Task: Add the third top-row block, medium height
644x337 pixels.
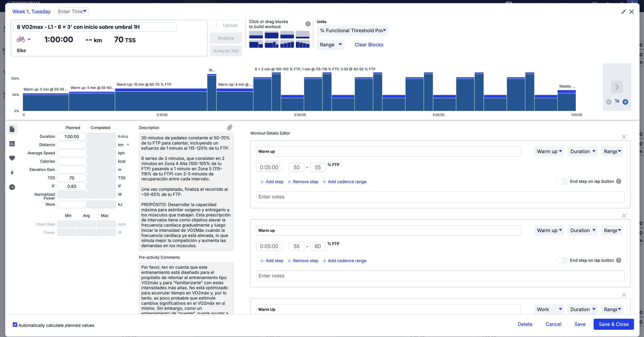Action: (x=287, y=35)
